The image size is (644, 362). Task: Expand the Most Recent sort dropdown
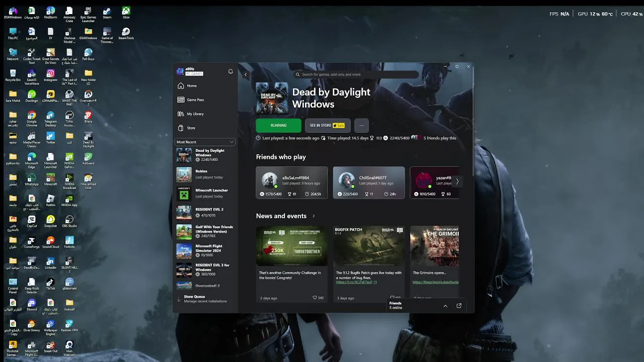coord(205,142)
